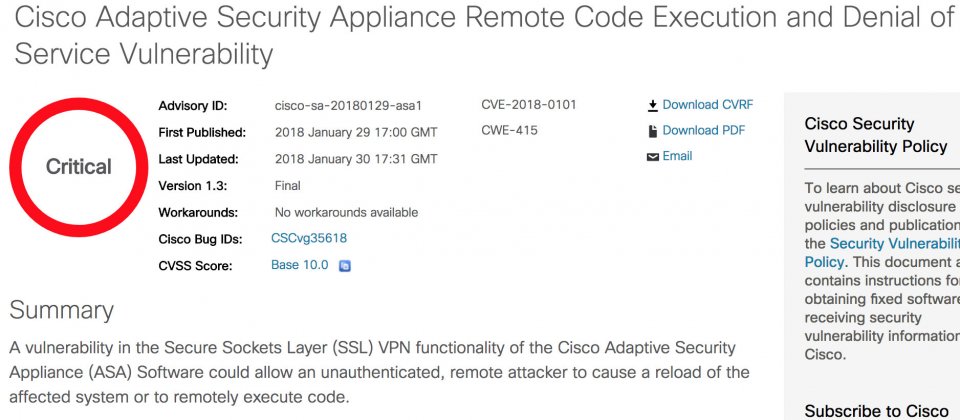Click the No workarounds available text
The width and height of the screenshot is (960, 420).
click(x=347, y=212)
